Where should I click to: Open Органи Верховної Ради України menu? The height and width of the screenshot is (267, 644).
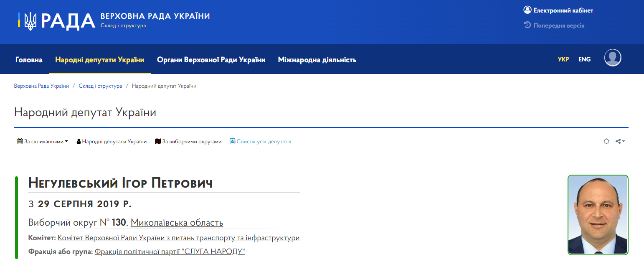pos(211,59)
